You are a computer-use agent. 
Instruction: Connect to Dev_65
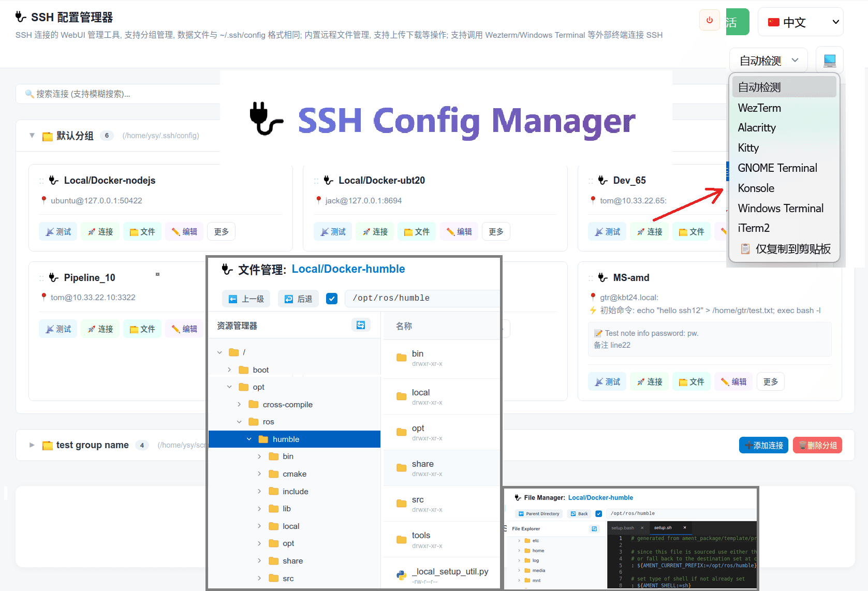pyautogui.click(x=650, y=231)
